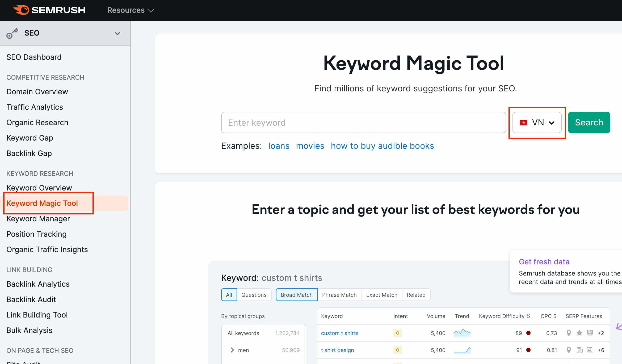Open the Resources dropdown menu
Image resolution: width=622 pixels, height=364 pixels.
[x=131, y=10]
